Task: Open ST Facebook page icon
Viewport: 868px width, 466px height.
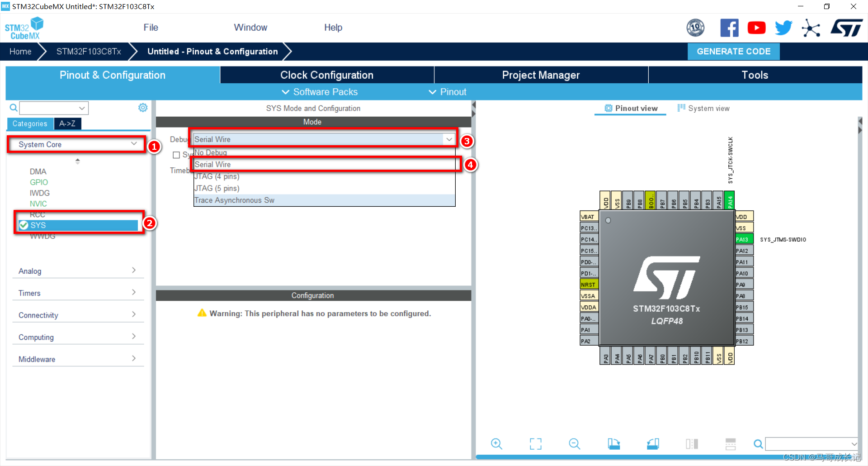Action: (729, 28)
